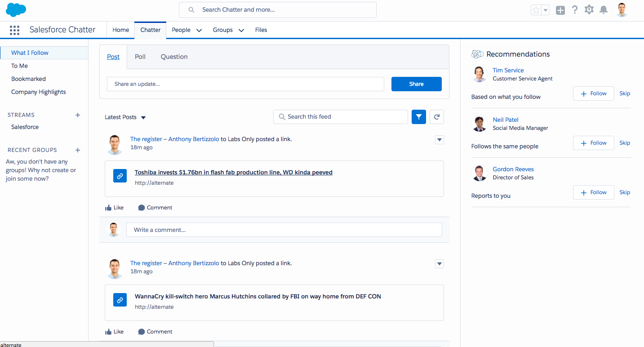Add a group via Recent Groups plus icon

click(x=78, y=150)
